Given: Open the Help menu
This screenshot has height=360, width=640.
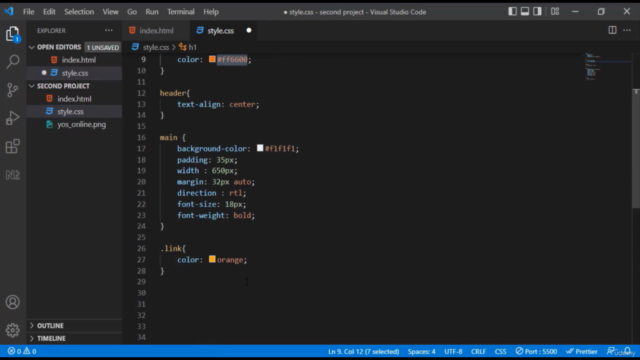Looking at the screenshot, I should coord(211,12).
